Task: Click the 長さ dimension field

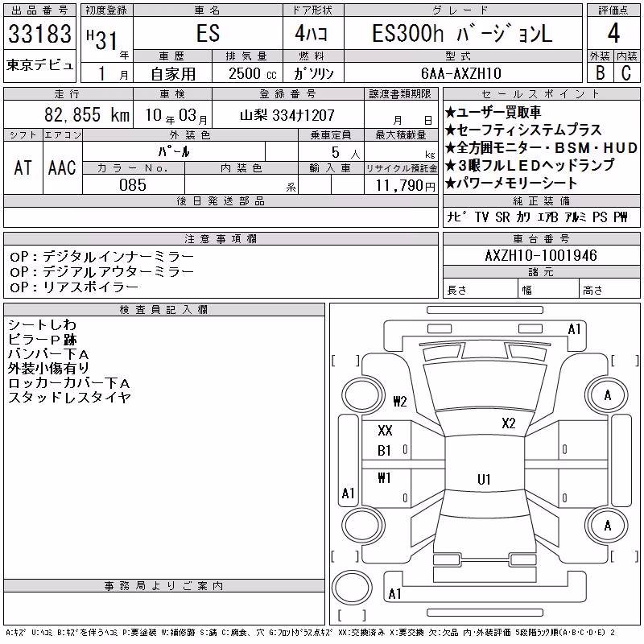Action: pos(481,289)
